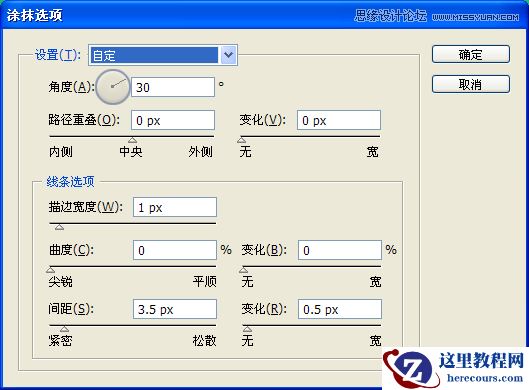
Task: Select the 自定 settings combo box
Action: point(163,55)
